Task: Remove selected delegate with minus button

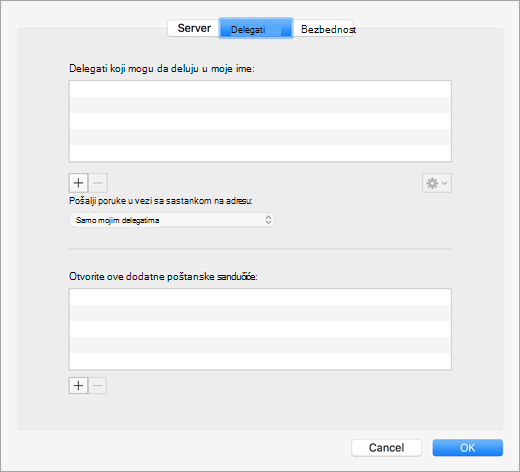Action: coord(98,183)
